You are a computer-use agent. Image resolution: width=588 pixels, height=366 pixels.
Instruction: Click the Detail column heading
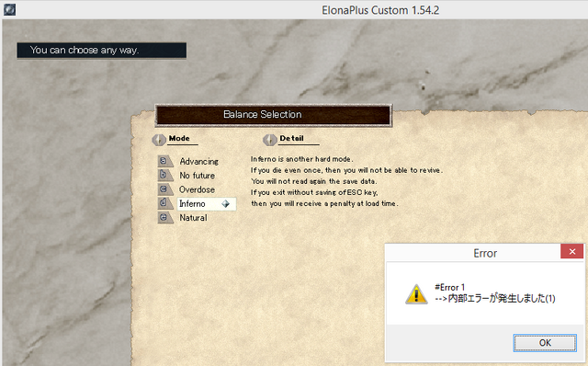[x=291, y=138]
